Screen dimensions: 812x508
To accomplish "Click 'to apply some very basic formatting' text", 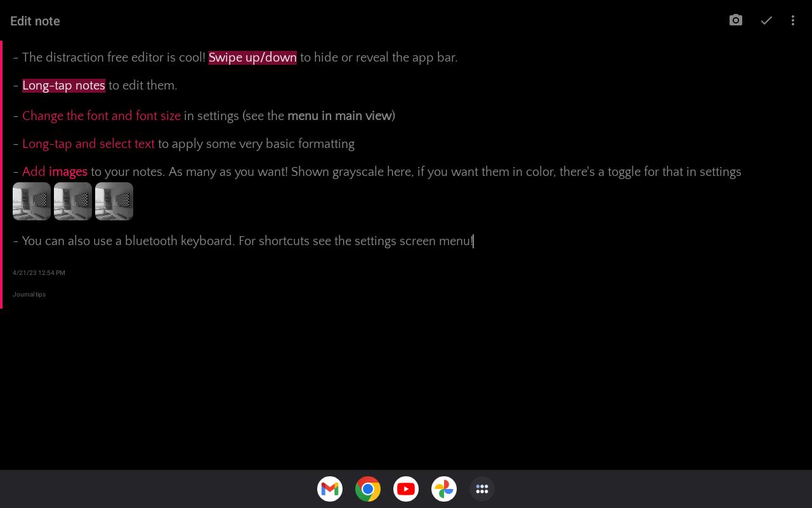I will (x=256, y=144).
